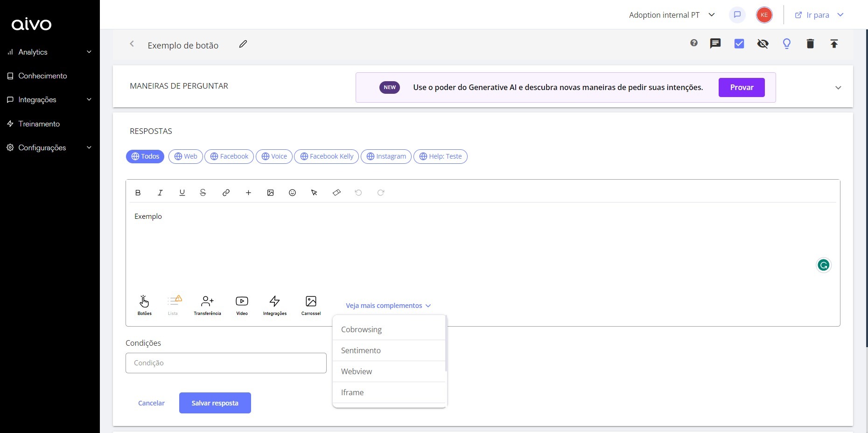
Task: Collapse the Veja mais complementos dropdown
Action: coord(388,306)
